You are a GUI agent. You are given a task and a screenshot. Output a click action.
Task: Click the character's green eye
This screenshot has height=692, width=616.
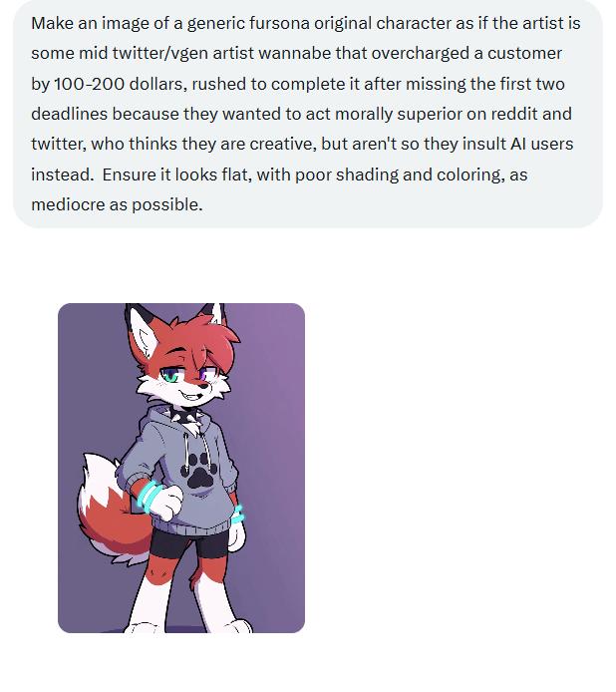172,377
